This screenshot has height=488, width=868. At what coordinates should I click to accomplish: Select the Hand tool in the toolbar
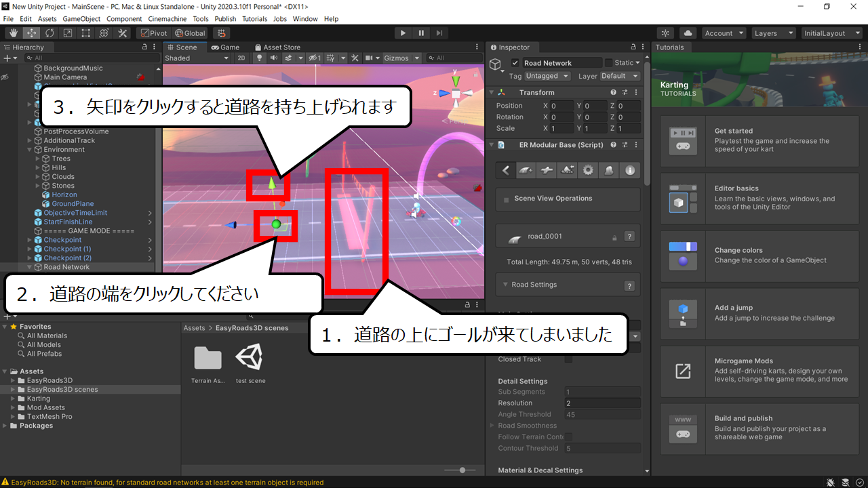pyautogui.click(x=13, y=33)
